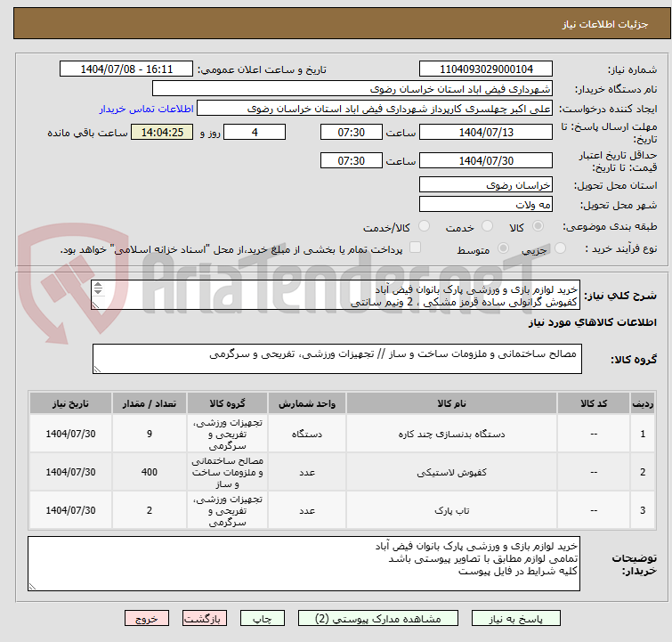This screenshot has width=672, height=642.
Task: Open 'اطلاعات تماس خریدار' link
Action: coord(147,109)
